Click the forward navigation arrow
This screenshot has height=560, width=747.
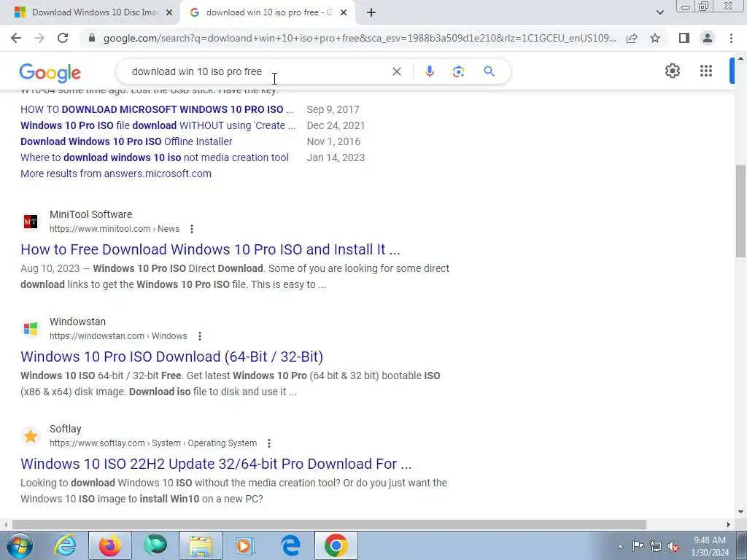pos(39,38)
